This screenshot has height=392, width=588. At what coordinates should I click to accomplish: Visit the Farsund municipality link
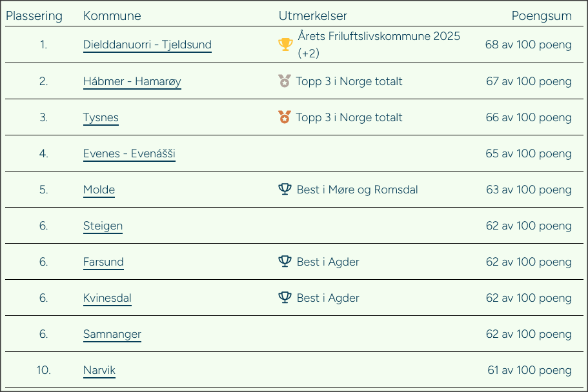click(x=103, y=262)
